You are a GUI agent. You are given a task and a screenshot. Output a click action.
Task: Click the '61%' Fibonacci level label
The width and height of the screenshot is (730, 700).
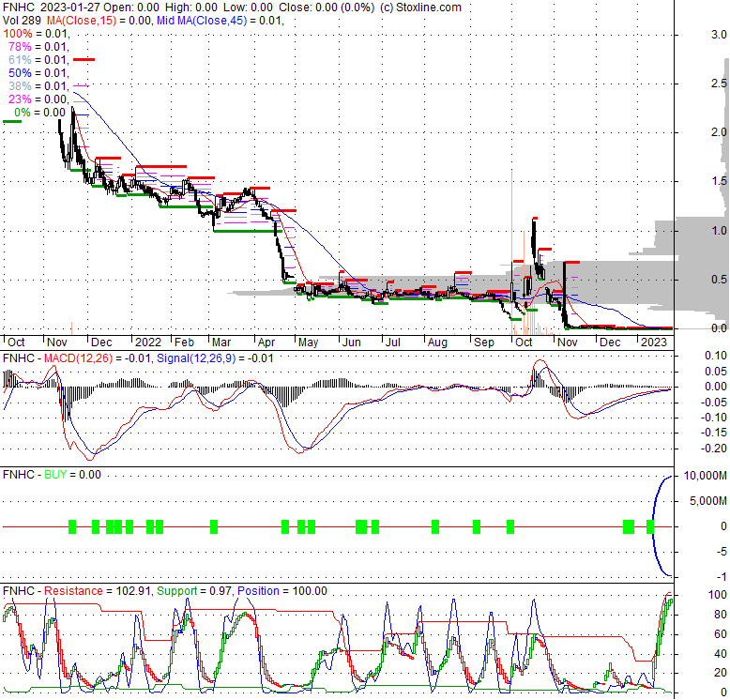pos(20,59)
